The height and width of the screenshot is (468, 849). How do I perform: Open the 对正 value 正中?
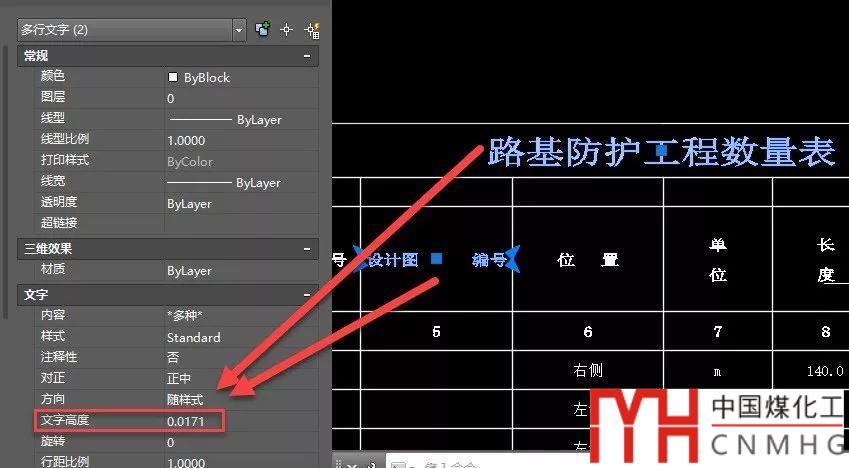241,378
